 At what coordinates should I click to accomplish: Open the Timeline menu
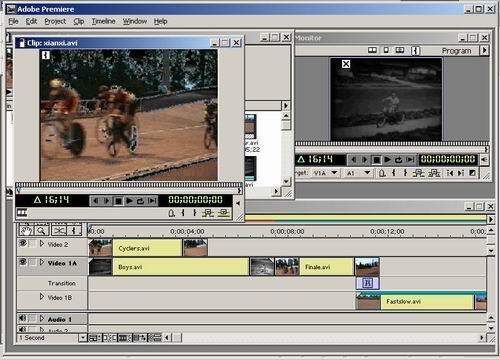click(103, 21)
